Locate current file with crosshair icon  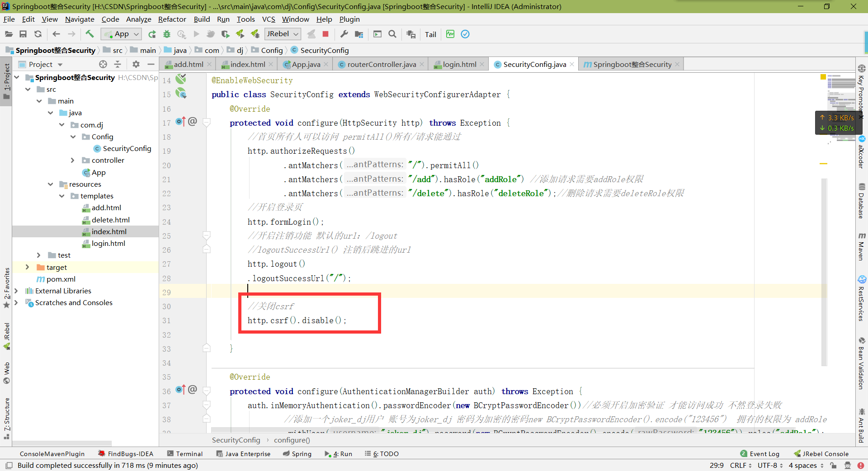point(103,64)
